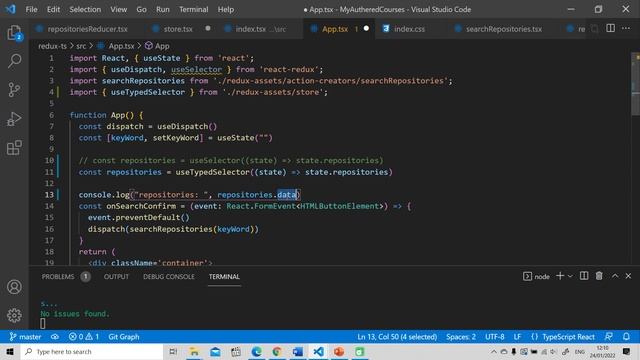Change file encoding UTF-8
The height and width of the screenshot is (360, 640).
[495, 337]
